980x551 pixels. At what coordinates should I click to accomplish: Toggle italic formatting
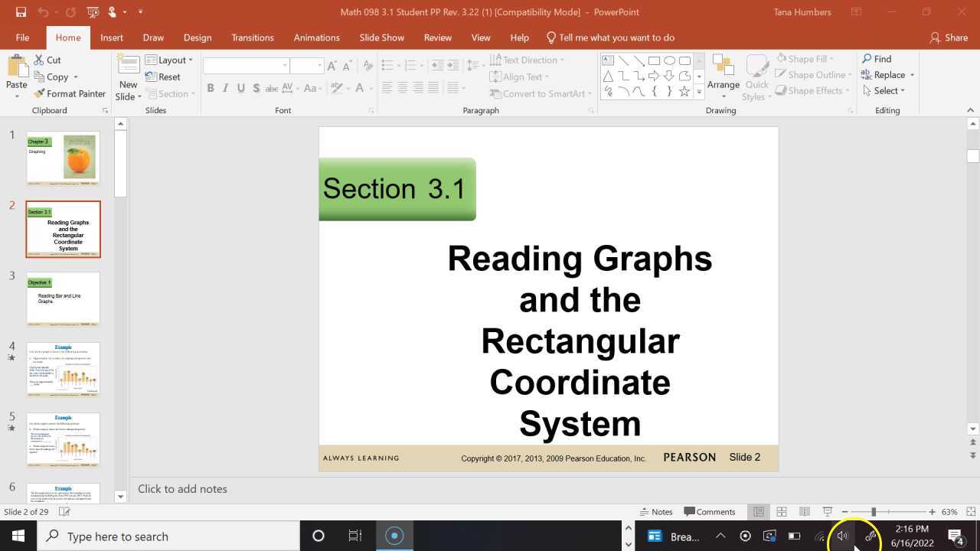(225, 88)
